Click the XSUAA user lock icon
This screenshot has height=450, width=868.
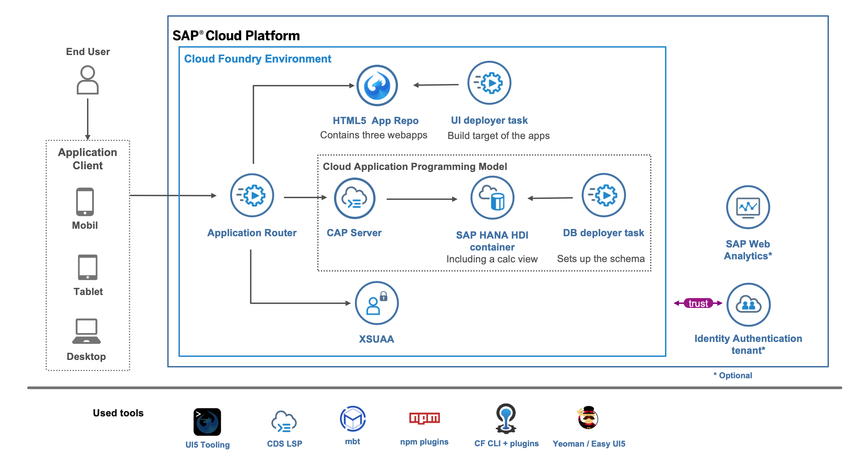click(x=377, y=303)
